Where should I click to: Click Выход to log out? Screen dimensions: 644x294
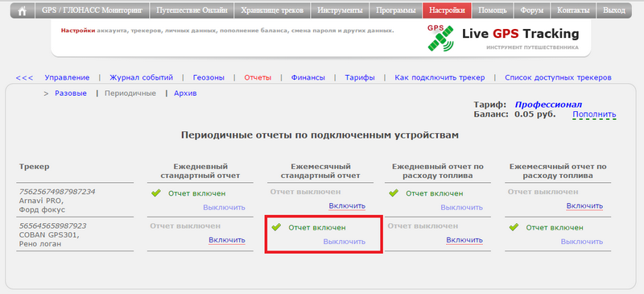(614, 10)
